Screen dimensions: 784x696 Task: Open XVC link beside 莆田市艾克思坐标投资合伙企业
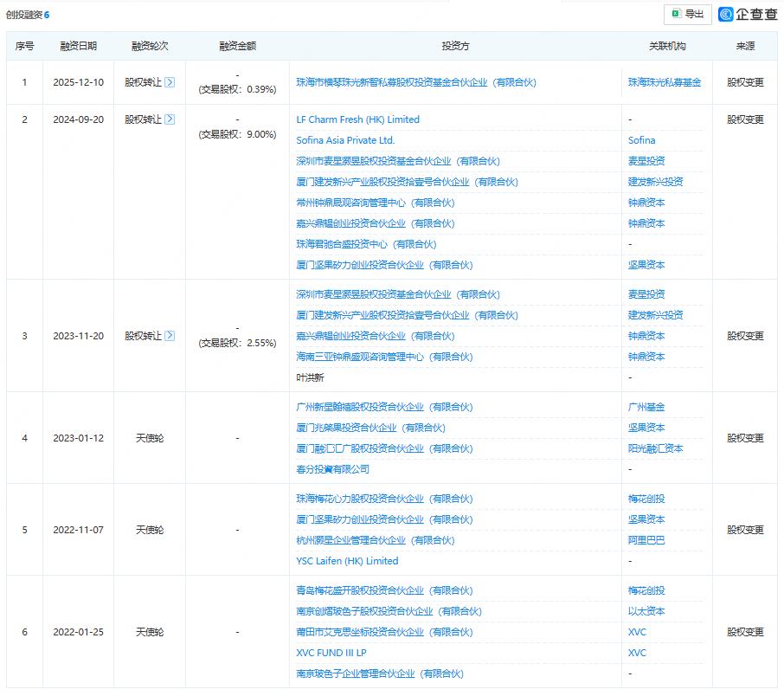(637, 632)
